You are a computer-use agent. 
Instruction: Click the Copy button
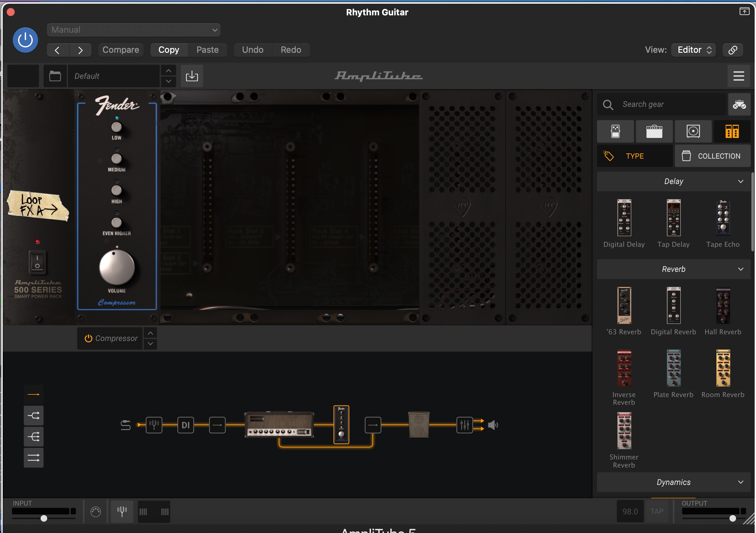point(169,50)
